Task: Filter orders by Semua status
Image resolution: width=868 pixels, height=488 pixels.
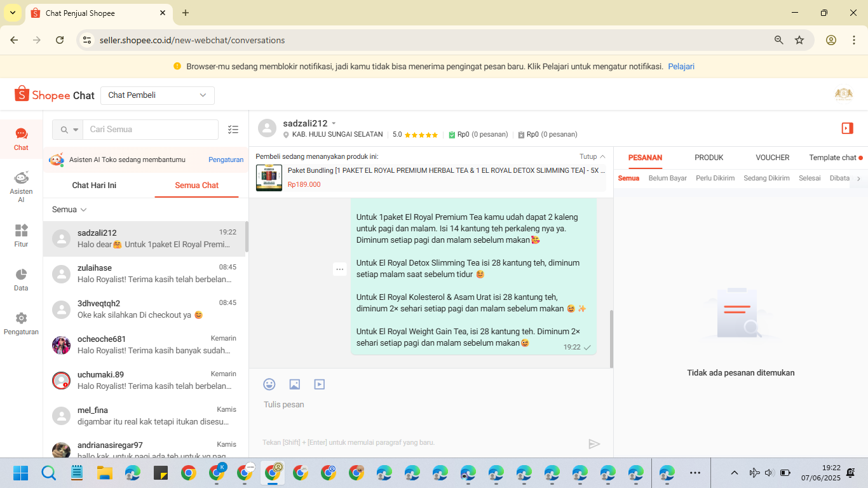Action: pyautogui.click(x=628, y=179)
